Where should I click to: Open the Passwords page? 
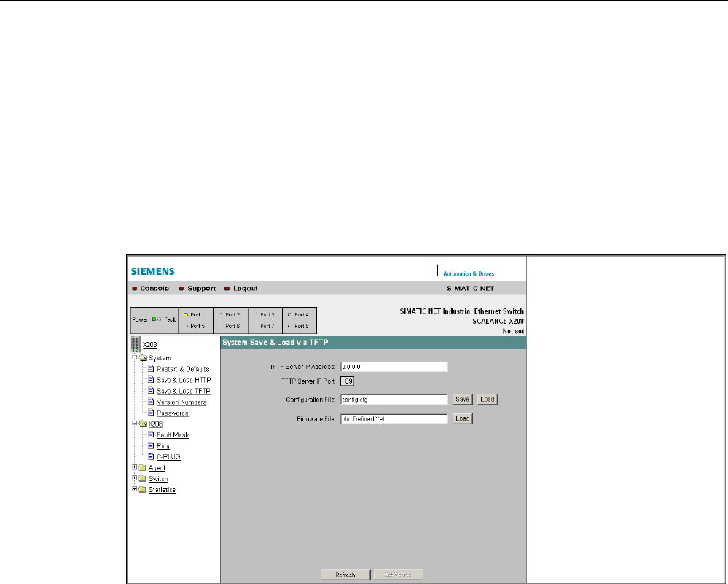click(172, 413)
